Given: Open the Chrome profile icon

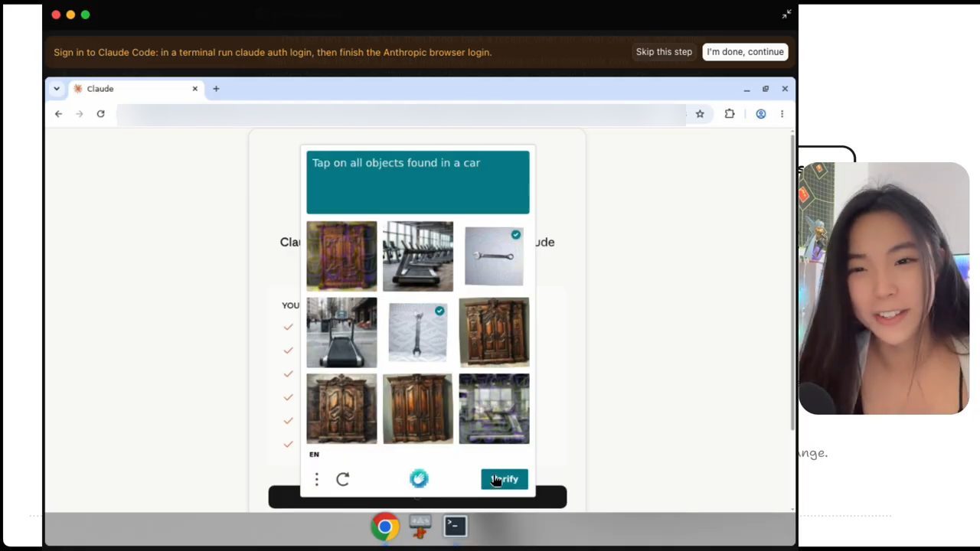Looking at the screenshot, I should click(x=761, y=114).
